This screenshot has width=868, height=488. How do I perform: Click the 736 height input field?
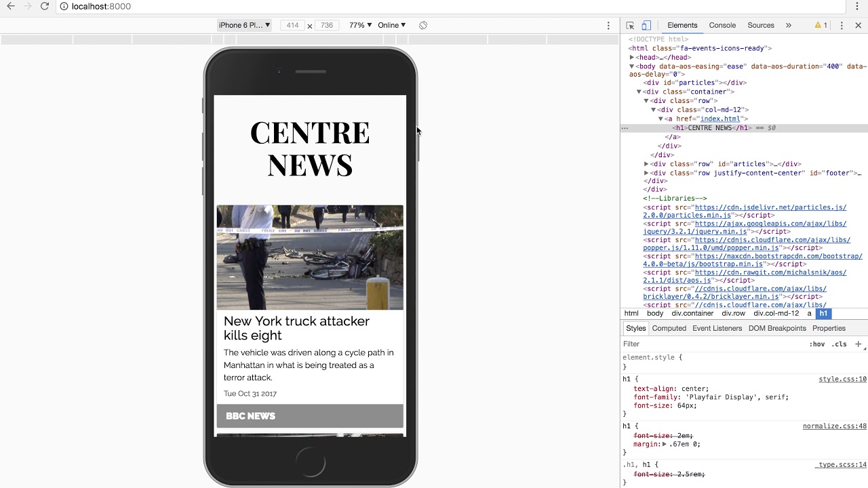tap(327, 25)
